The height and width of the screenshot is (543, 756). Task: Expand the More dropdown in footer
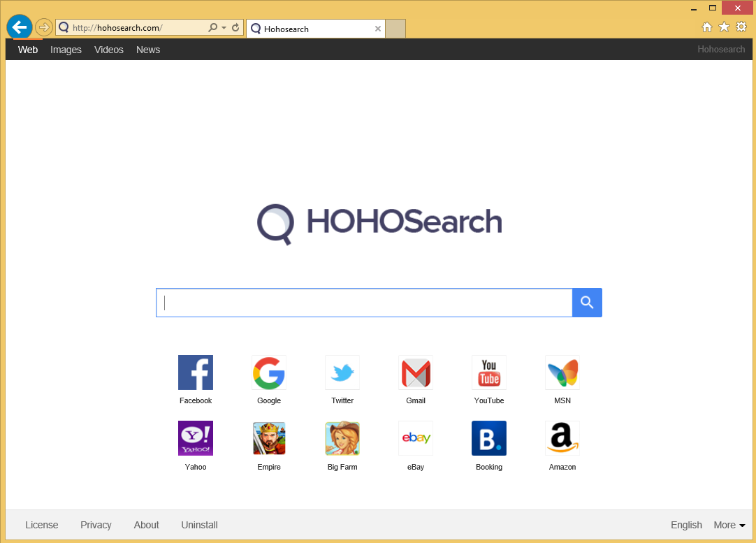(x=729, y=525)
